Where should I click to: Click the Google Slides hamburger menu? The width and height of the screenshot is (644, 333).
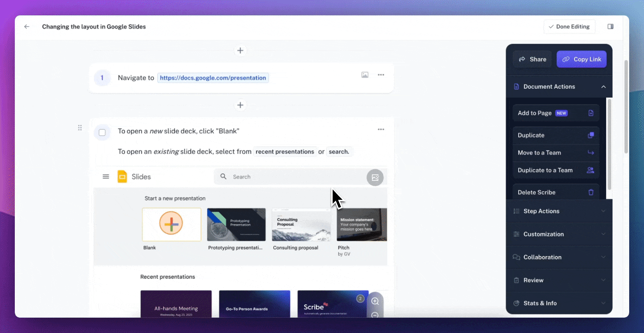click(106, 177)
